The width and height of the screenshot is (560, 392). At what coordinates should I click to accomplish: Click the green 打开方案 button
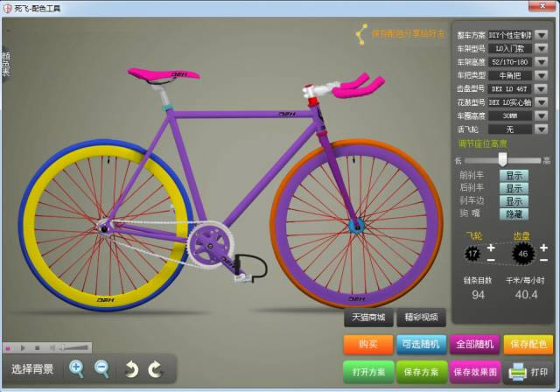[x=368, y=372]
